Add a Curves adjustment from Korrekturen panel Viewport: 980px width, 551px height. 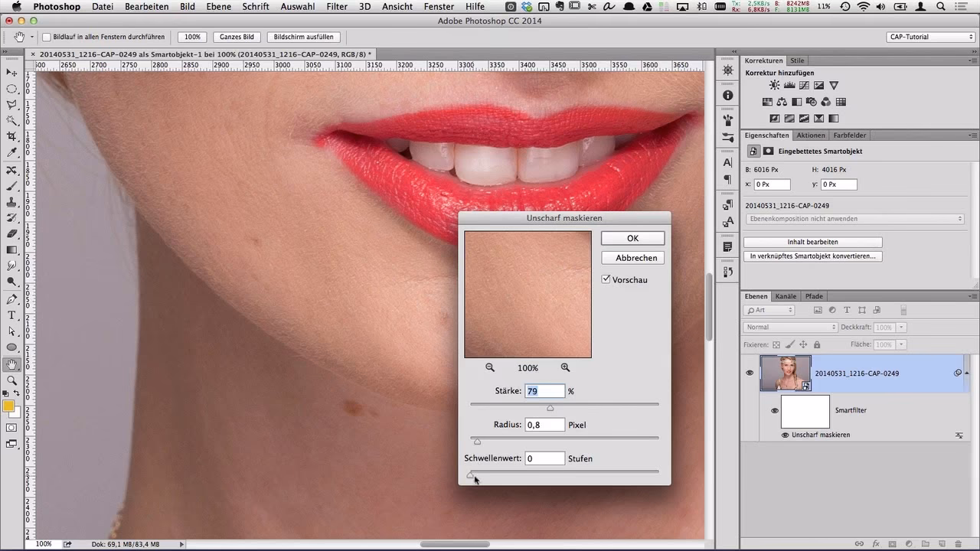805,85
